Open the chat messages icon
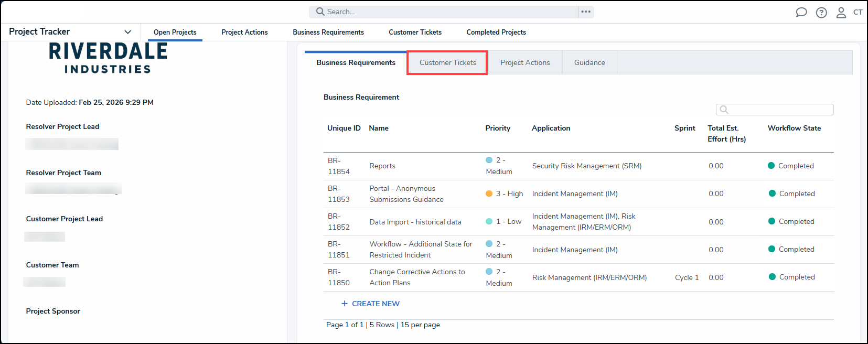 click(801, 12)
